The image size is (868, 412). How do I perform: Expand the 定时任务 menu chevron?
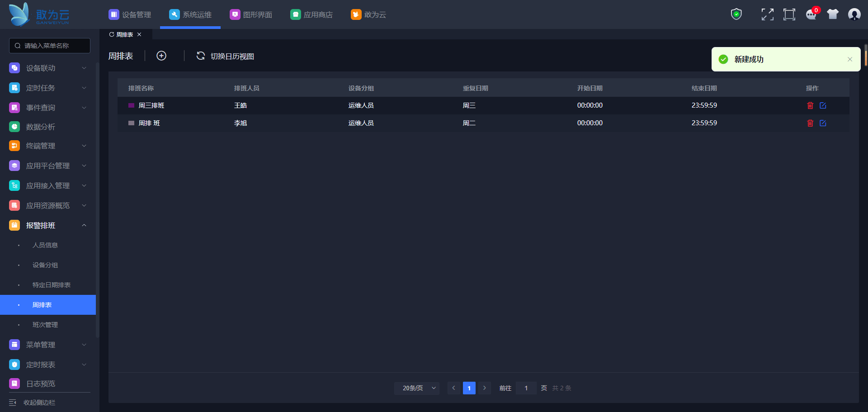84,88
